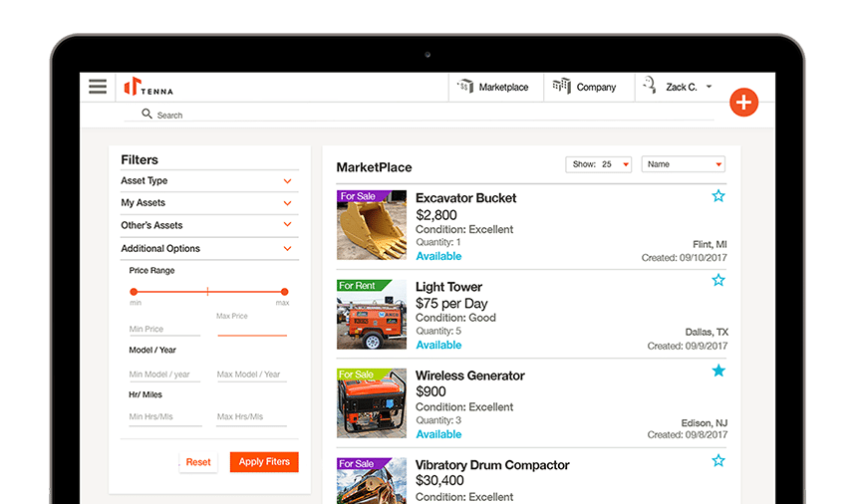
Task: Click the Min Hrs/Mls field
Action: coord(164,416)
